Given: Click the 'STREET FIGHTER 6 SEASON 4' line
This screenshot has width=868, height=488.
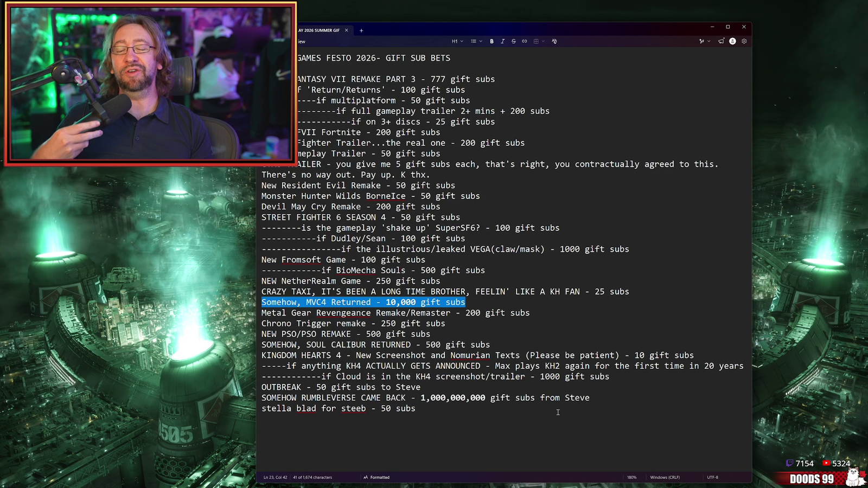Looking at the screenshot, I should click(x=361, y=217).
